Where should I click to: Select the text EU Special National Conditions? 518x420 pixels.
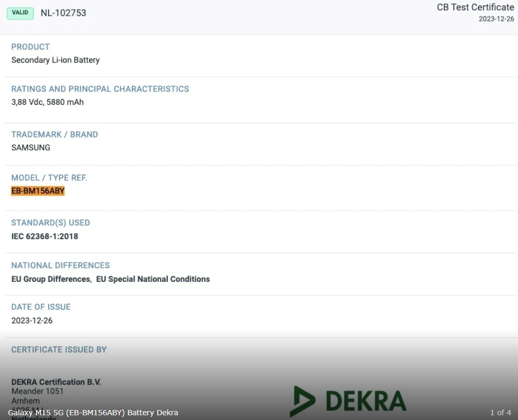153,279
